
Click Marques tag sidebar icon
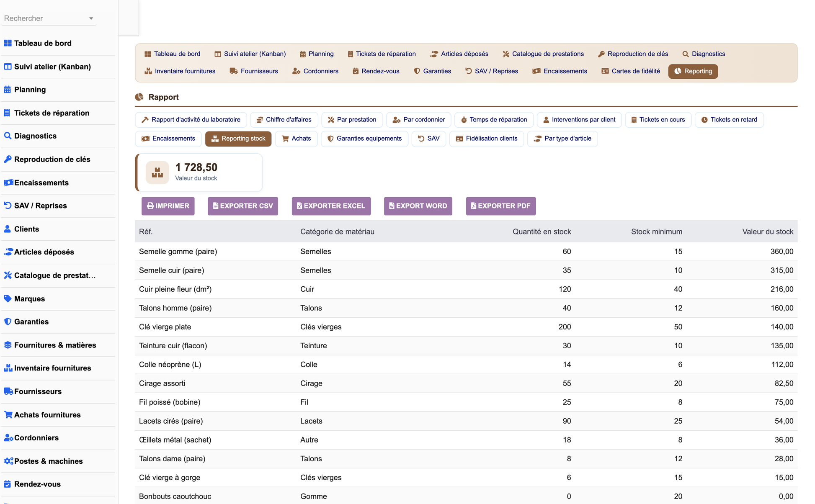[8, 298]
